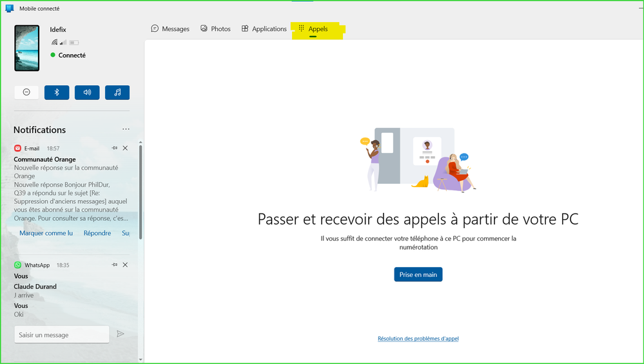Image resolution: width=644 pixels, height=364 pixels.
Task: Click the notifications scrollbar up arrow
Action: [x=141, y=142]
